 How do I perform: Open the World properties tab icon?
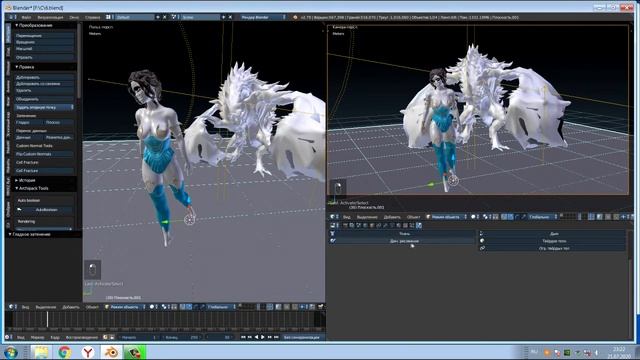point(365,225)
